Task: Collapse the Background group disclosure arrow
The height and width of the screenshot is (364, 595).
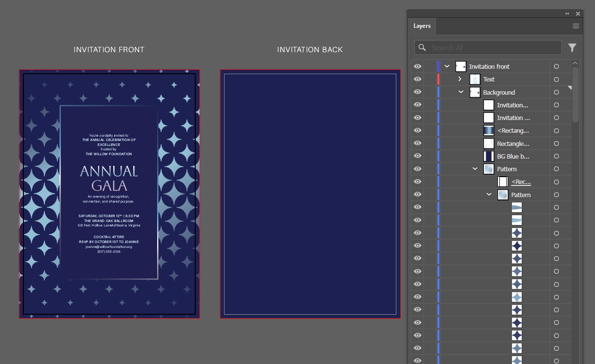Action: click(x=461, y=92)
